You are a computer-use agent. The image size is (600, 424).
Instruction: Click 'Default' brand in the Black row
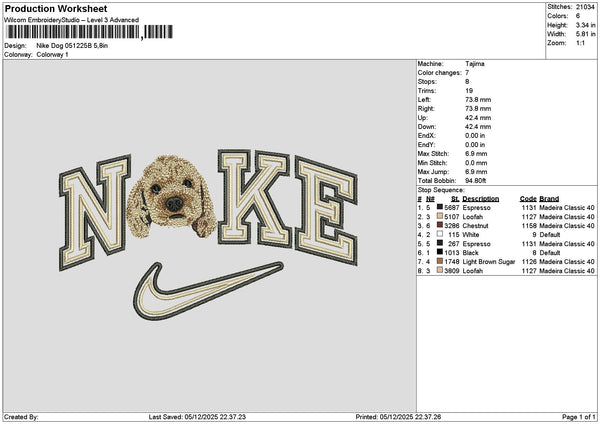point(549,253)
